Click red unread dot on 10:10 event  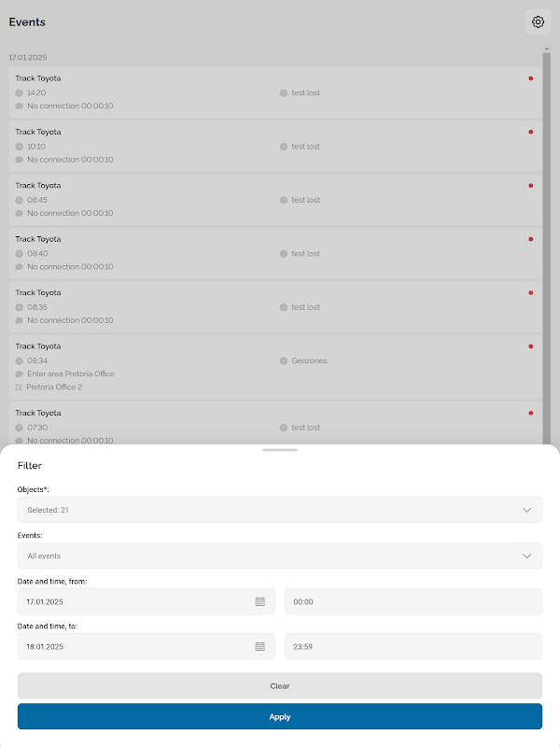click(531, 132)
